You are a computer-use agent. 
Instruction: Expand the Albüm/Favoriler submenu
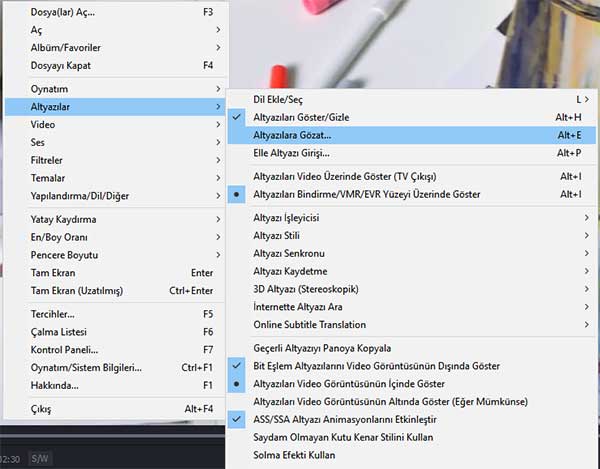click(115, 48)
